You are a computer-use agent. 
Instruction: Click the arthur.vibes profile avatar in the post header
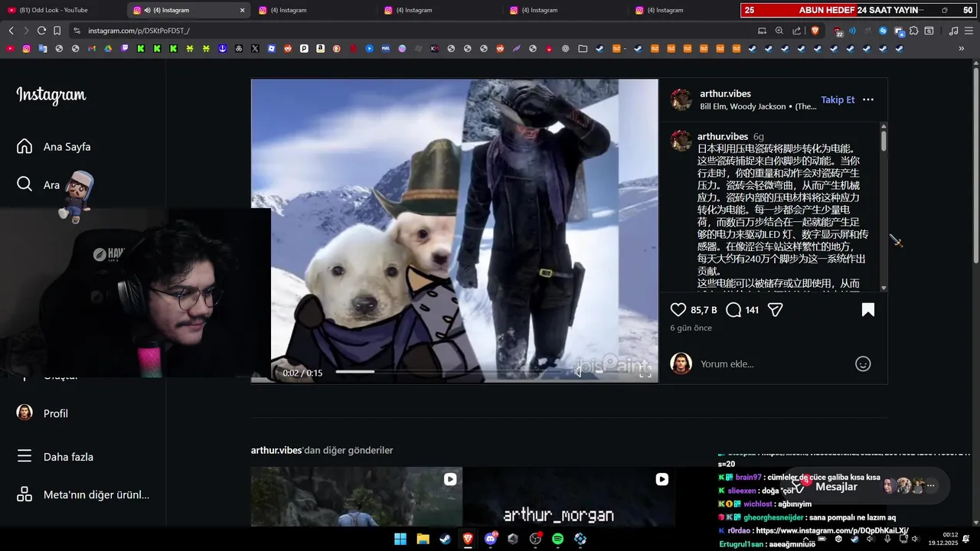tap(681, 99)
